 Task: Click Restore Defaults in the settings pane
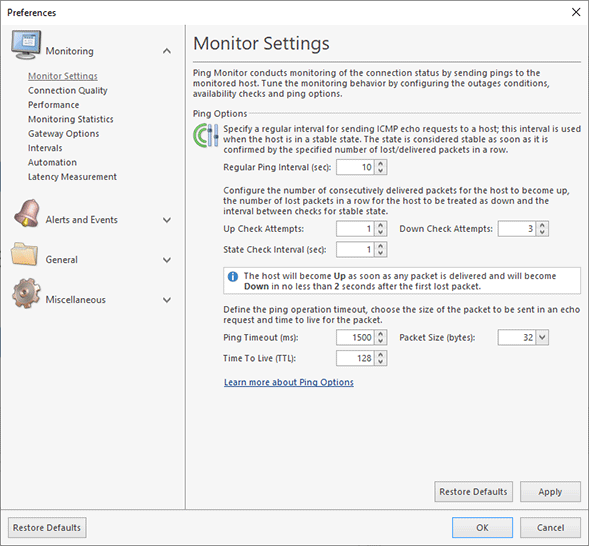(473, 492)
